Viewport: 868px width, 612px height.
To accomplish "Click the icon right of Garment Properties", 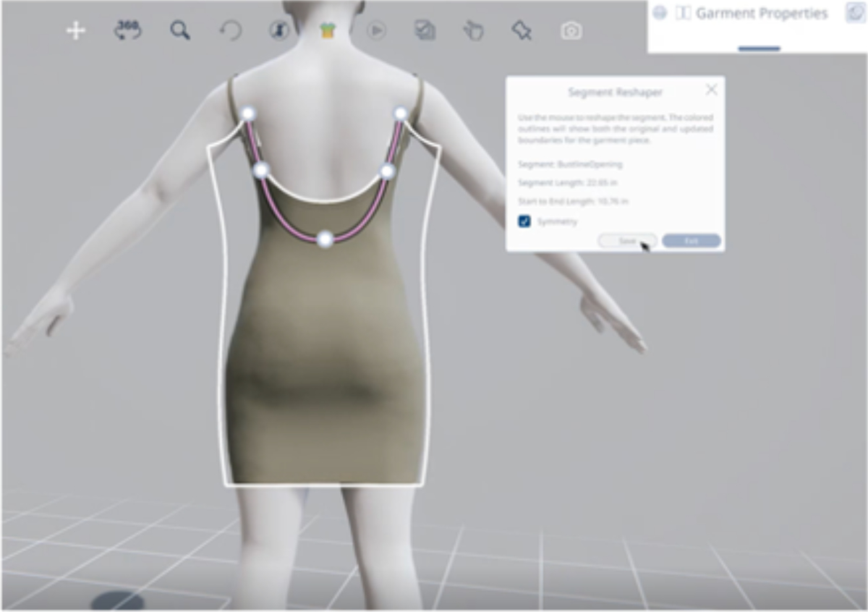I will (x=855, y=13).
